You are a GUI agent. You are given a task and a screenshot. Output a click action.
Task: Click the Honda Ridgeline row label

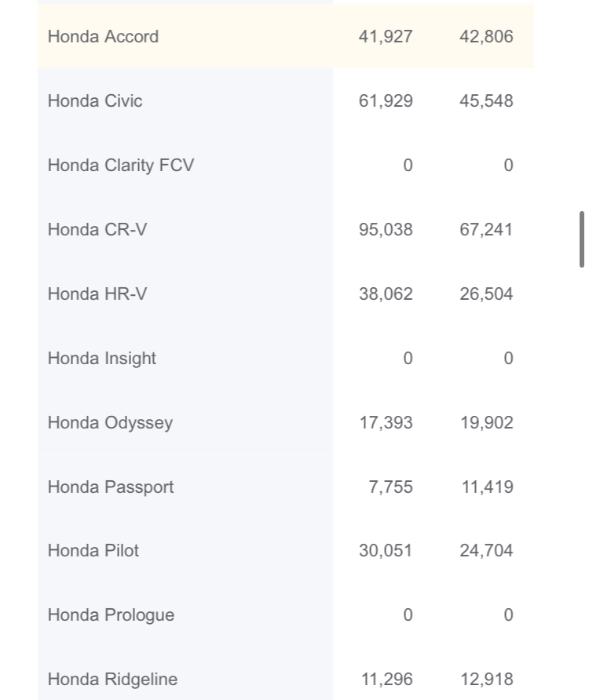(112, 680)
